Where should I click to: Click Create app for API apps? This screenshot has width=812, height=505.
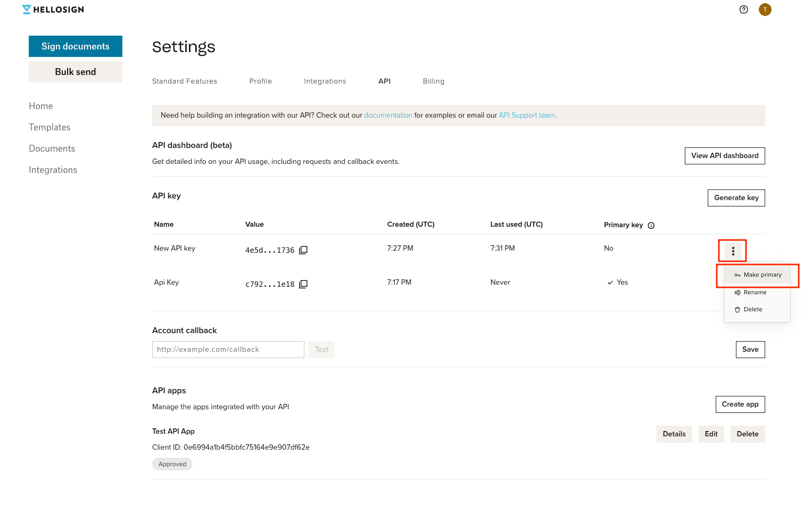(x=740, y=404)
